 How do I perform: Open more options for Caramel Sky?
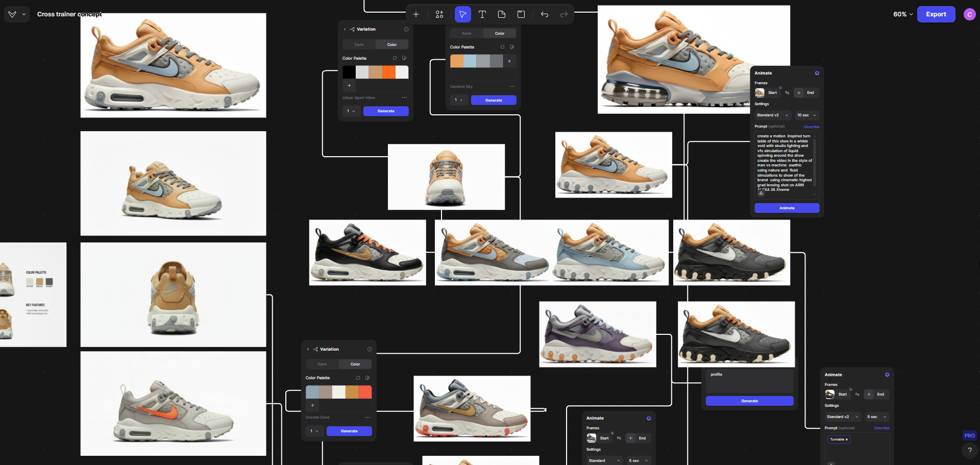pos(512,86)
